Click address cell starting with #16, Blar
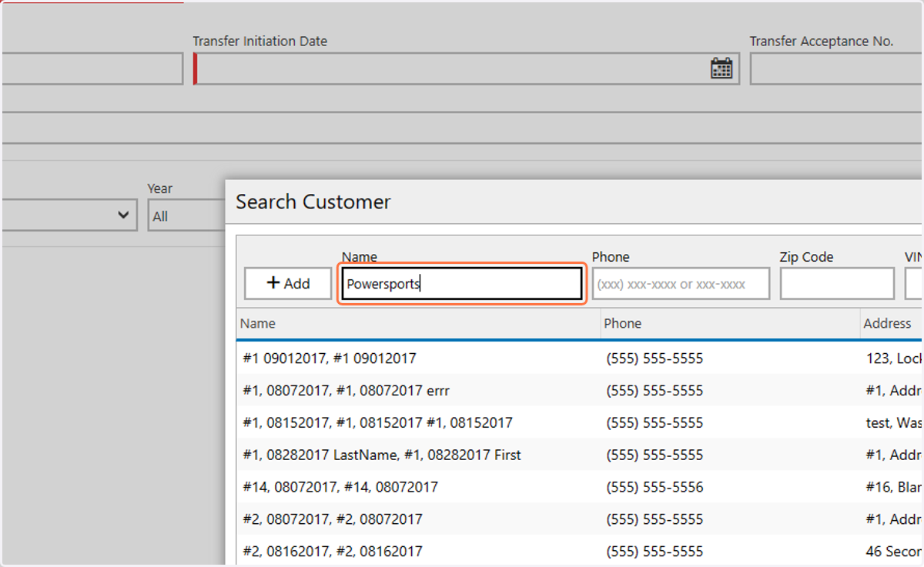924x567 pixels. [893, 487]
